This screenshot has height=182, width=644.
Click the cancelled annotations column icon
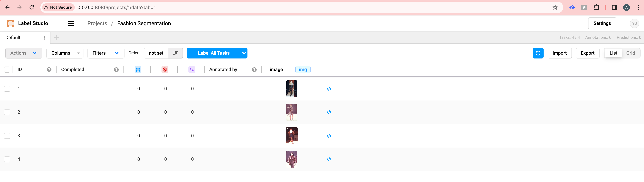coord(165,69)
